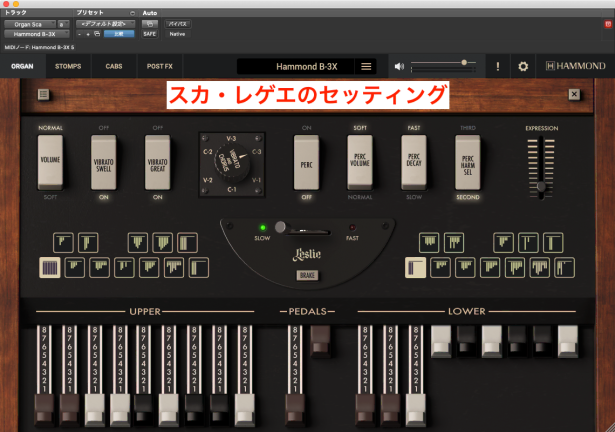Switch to the CABS tab

tap(114, 66)
